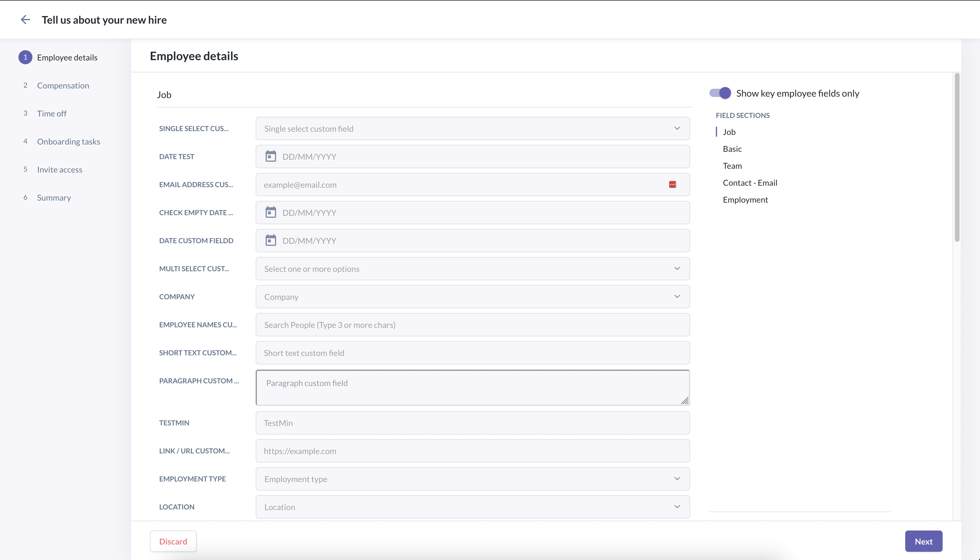Expand Employment type dropdown

(x=472, y=479)
